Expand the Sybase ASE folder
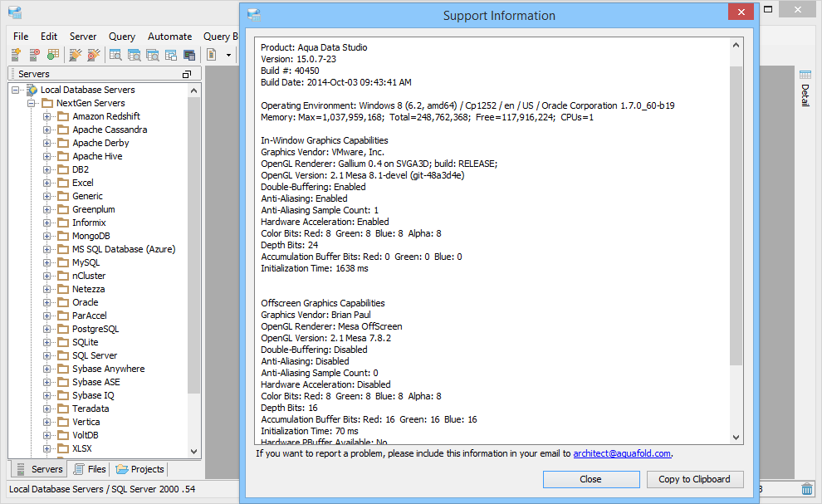Image resolution: width=822 pixels, height=504 pixels. pos(46,382)
